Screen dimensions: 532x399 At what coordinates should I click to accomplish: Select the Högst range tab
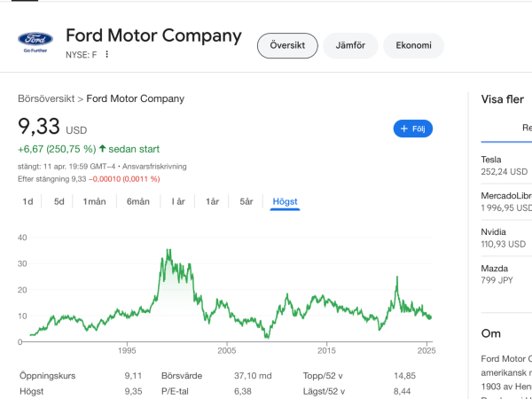[286, 201]
